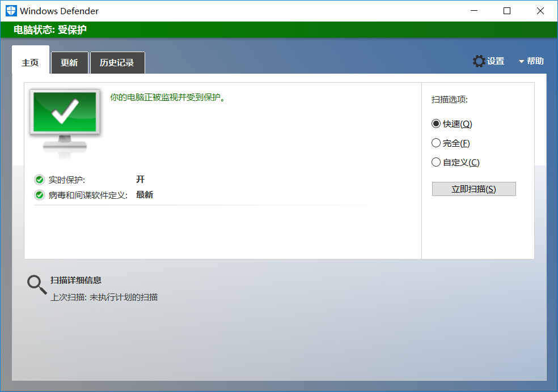Viewport: 558px width, 392px height.
Task: Click the status text 你的电脑正被监视并受到保护
Action: (x=167, y=97)
